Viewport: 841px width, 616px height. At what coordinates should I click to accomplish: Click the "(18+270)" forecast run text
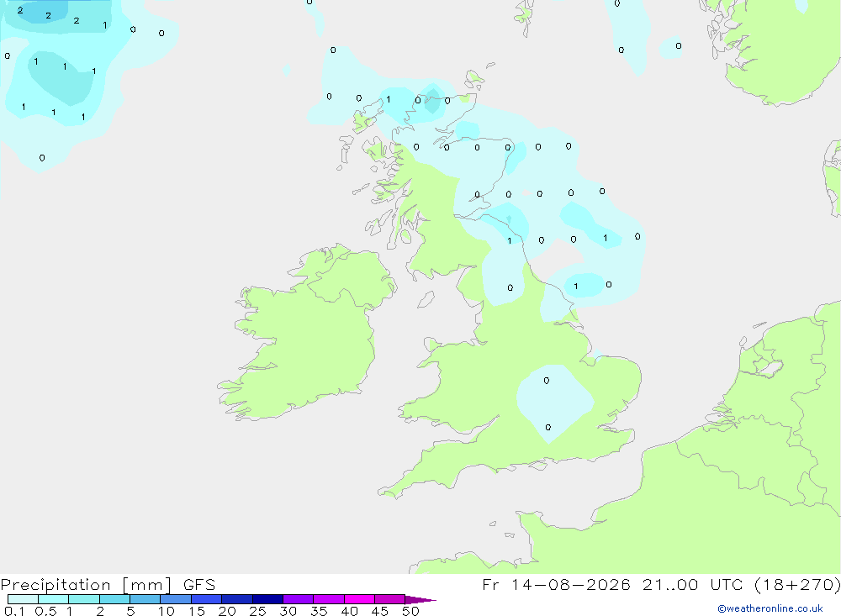797,584
